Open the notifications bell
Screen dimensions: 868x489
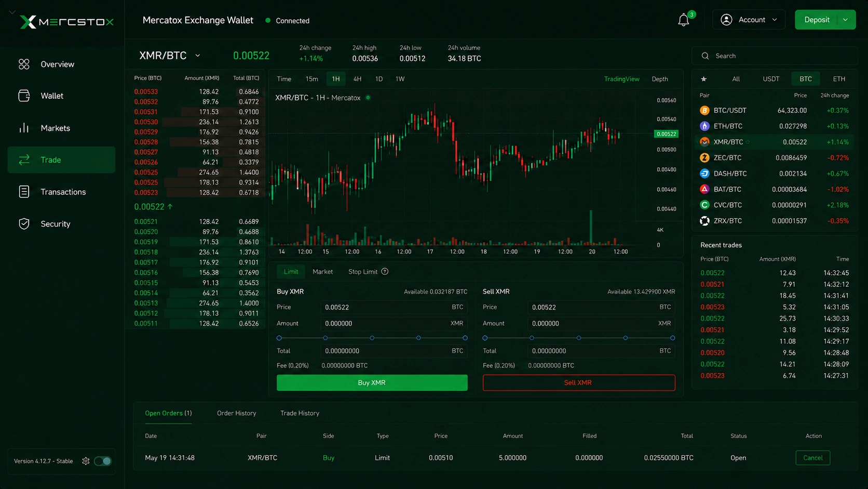pyautogui.click(x=683, y=20)
